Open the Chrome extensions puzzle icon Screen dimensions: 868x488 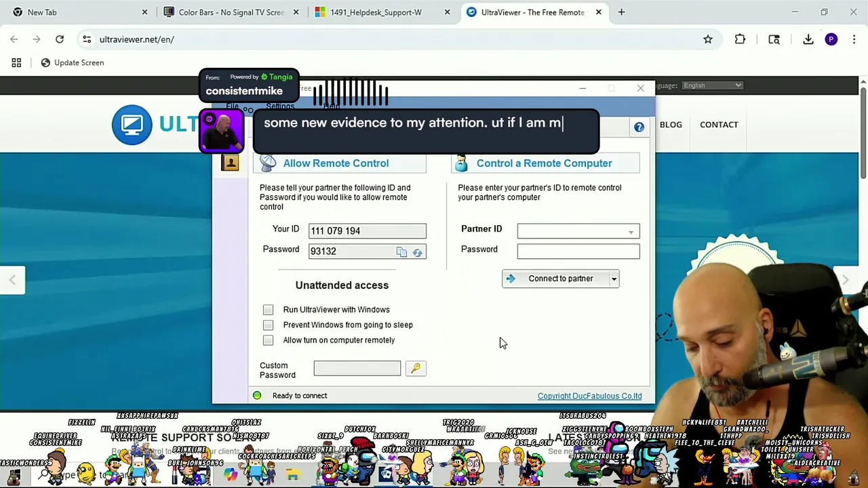(740, 39)
